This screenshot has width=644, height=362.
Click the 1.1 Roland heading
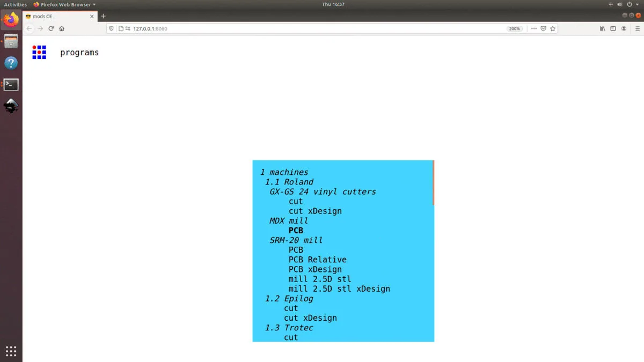point(289,182)
